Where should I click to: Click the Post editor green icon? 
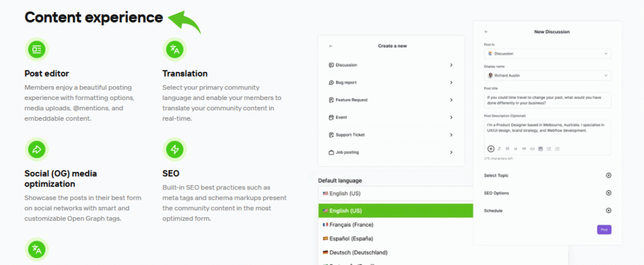coord(36,48)
